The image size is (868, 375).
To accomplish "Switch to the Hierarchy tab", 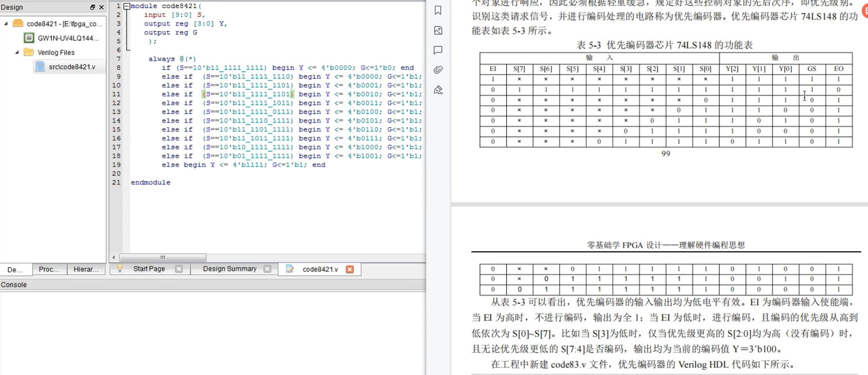I will (x=86, y=269).
